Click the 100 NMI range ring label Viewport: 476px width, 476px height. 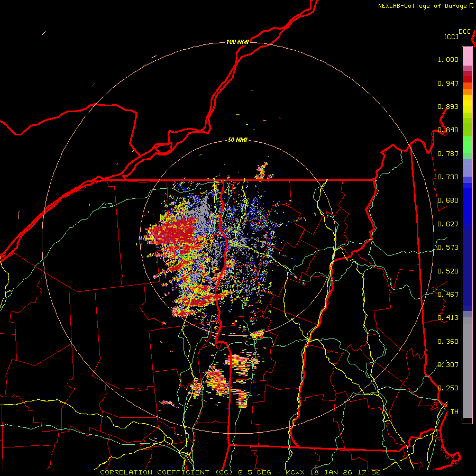coord(237,42)
